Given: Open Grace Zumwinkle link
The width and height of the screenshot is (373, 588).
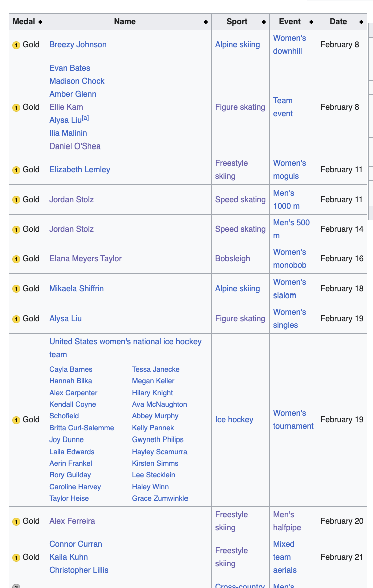Looking at the screenshot, I should click(x=160, y=498).
